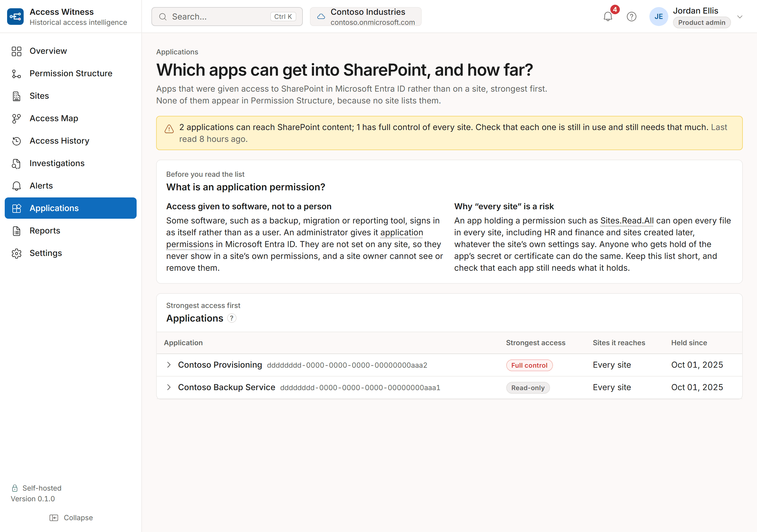Open the Jordan Ellis account dropdown chevron
757x532 pixels.
740,17
